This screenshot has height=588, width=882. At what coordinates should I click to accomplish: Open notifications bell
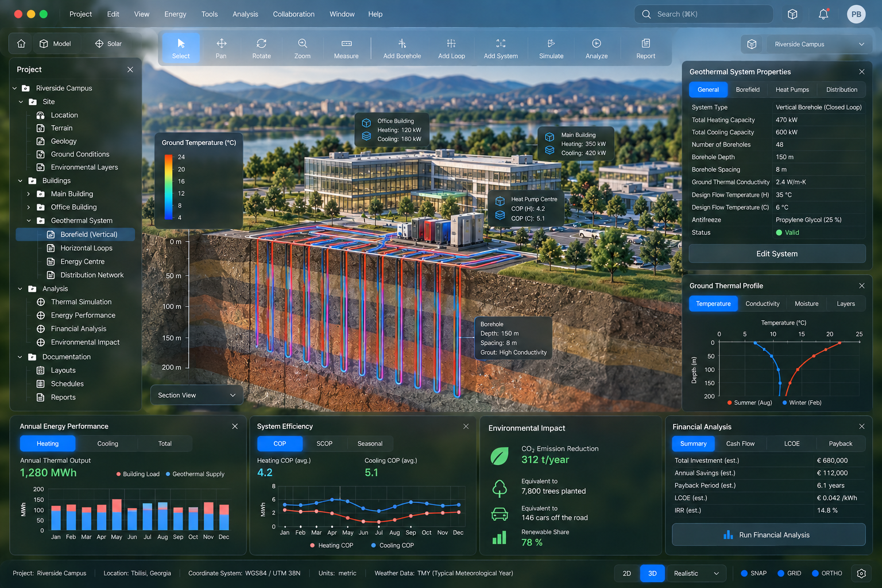coord(823,14)
